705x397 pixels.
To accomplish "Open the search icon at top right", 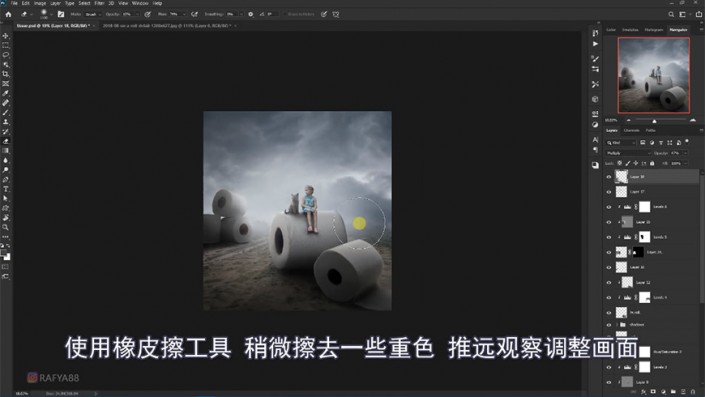I will pyautogui.click(x=671, y=14).
